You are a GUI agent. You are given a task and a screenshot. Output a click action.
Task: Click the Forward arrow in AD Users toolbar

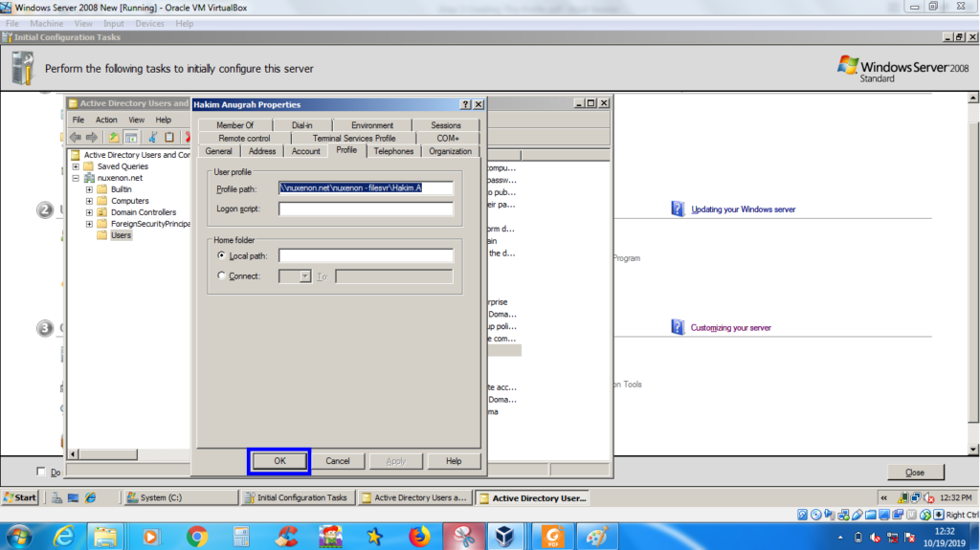coord(92,137)
